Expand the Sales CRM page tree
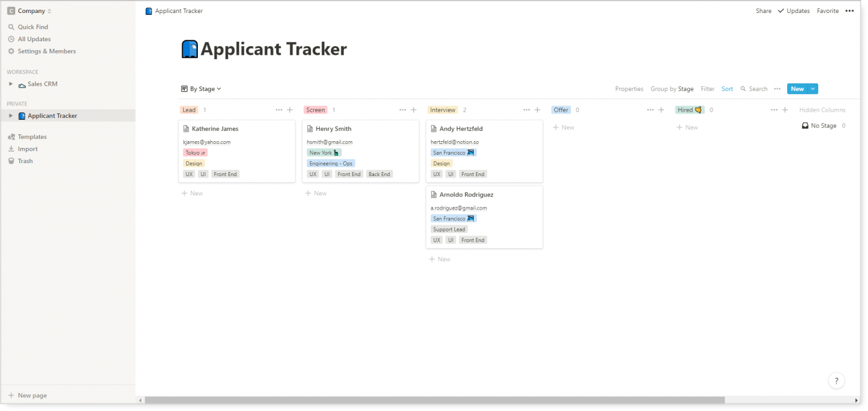This screenshot has height=411, width=868. pos(11,84)
